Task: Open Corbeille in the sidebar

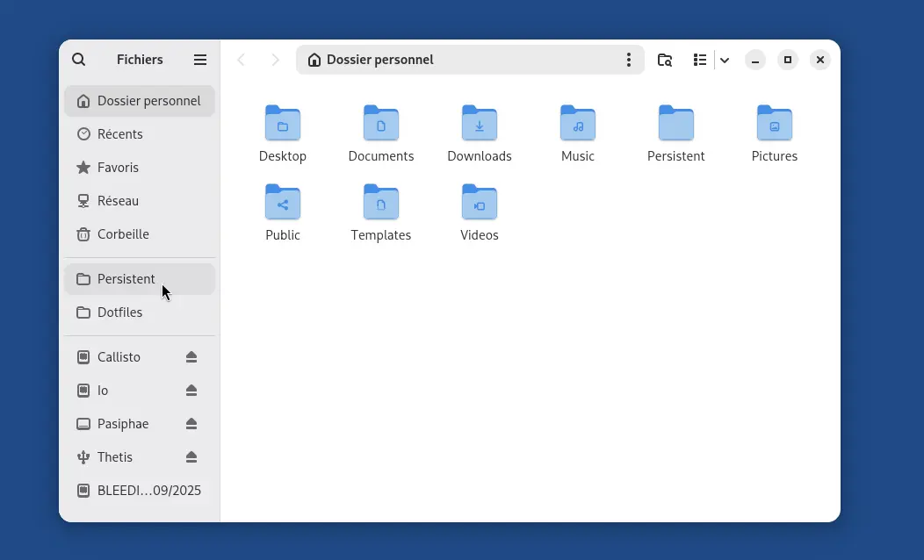Action: tap(140, 233)
